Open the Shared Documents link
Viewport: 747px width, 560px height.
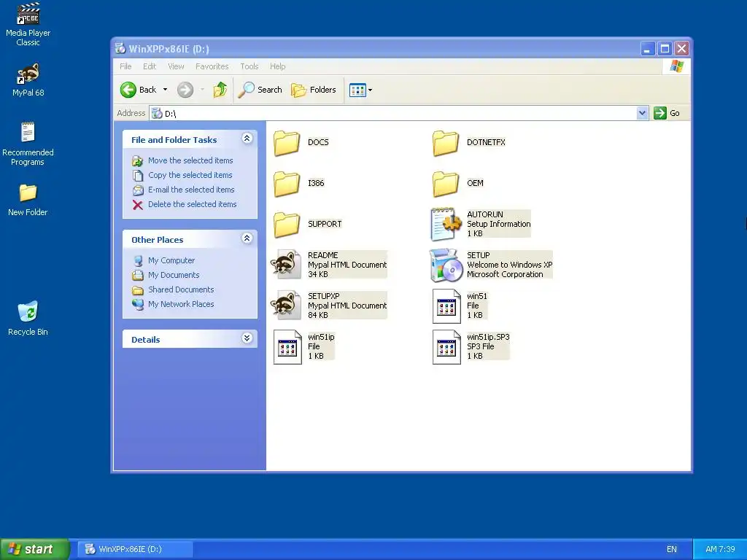coord(181,289)
